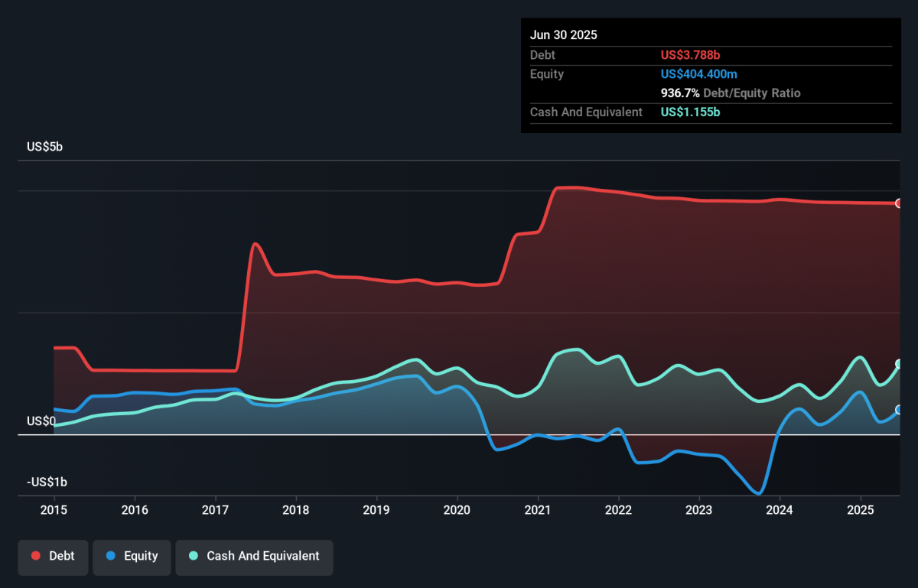This screenshot has height=588, width=918.
Task: Toggle the Equity series legend button
Action: (132, 556)
